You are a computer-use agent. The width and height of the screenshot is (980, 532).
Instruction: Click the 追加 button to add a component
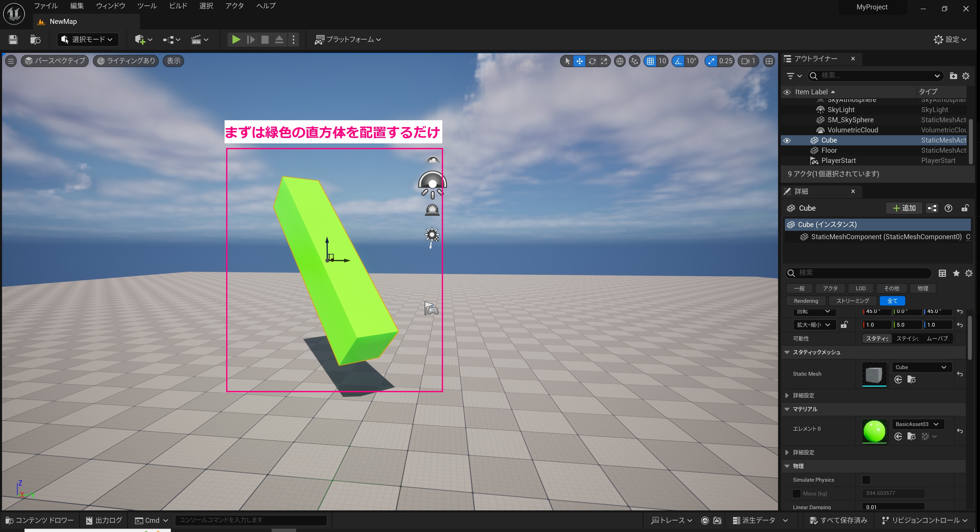coord(904,208)
